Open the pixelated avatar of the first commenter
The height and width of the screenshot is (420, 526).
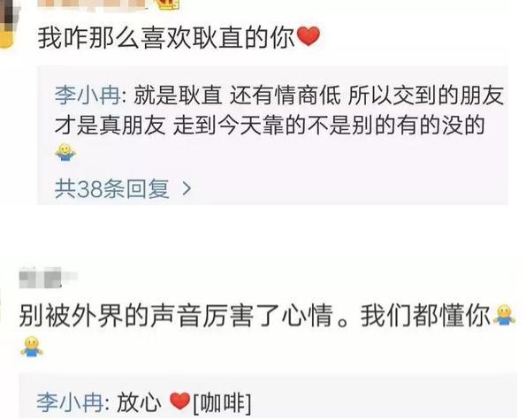8,24
